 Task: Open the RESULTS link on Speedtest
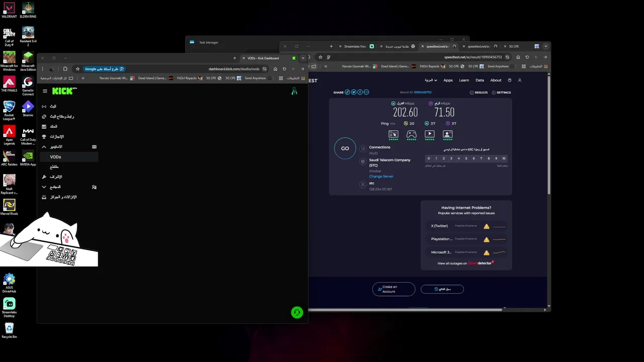click(x=478, y=93)
